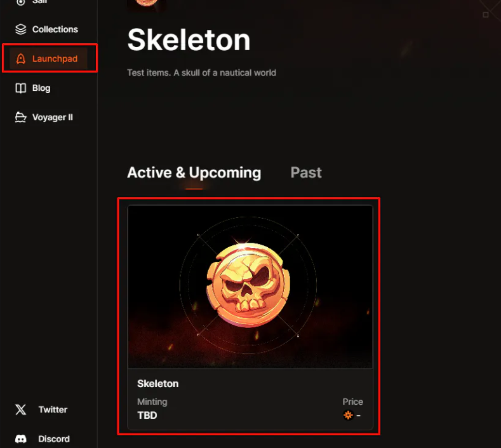The width and height of the screenshot is (501, 448).
Task: Click the Skeleton skull coin artwork
Action: 248,285
